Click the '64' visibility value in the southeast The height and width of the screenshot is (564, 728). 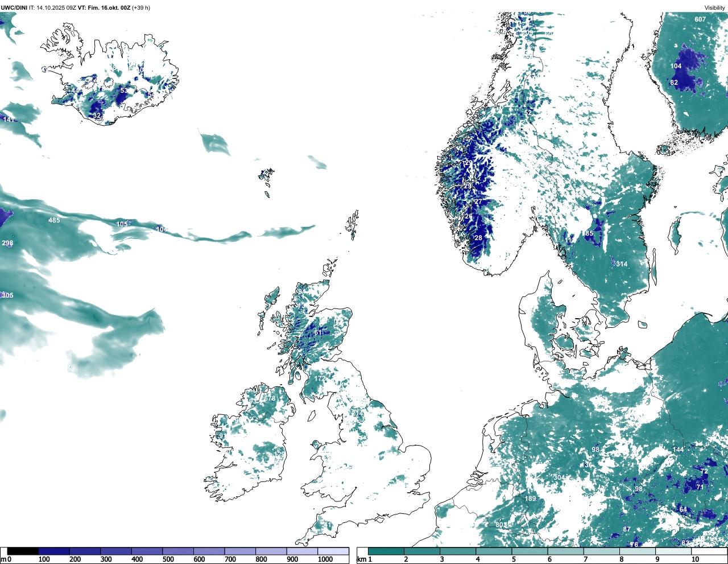(x=683, y=509)
